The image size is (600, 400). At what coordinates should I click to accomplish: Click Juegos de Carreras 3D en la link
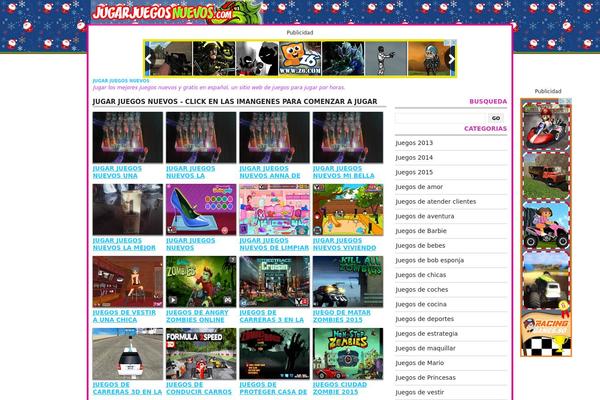(127, 388)
